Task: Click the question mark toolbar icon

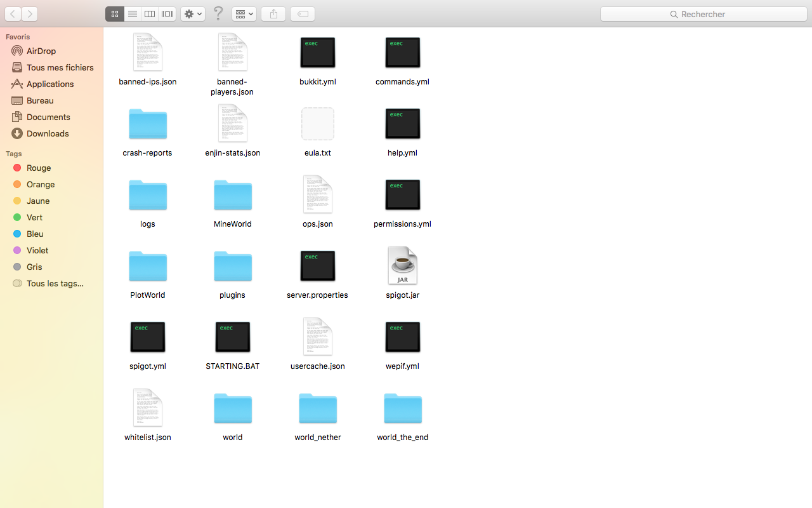Action: pyautogui.click(x=218, y=13)
